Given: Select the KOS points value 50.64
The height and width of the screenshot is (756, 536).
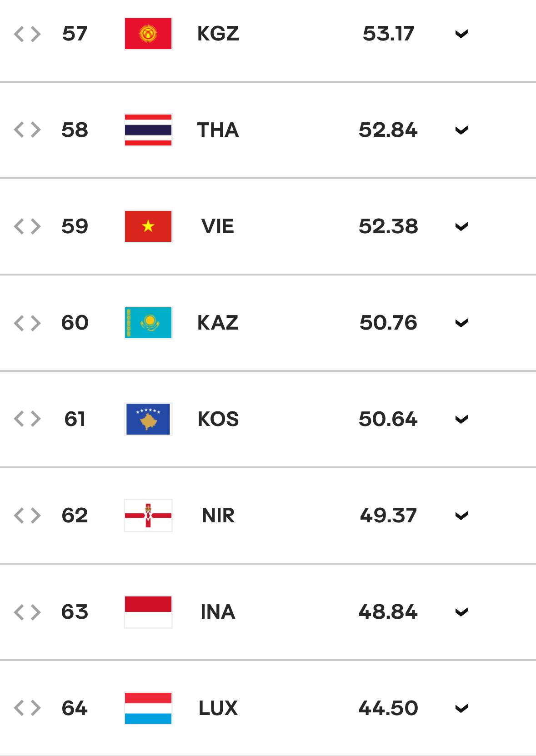Looking at the screenshot, I should click(388, 419).
